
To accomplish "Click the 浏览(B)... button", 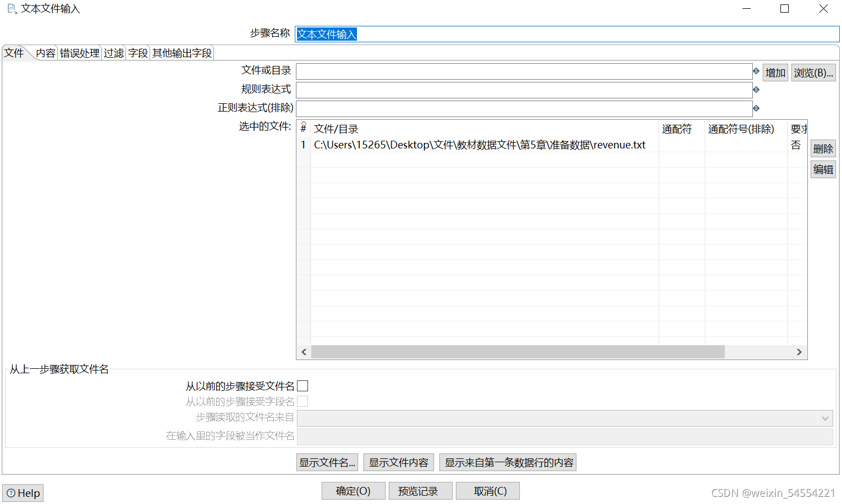I will pos(813,73).
